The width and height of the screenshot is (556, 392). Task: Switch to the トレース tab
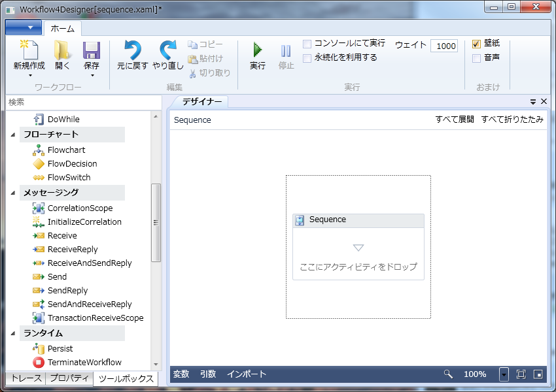[27, 378]
